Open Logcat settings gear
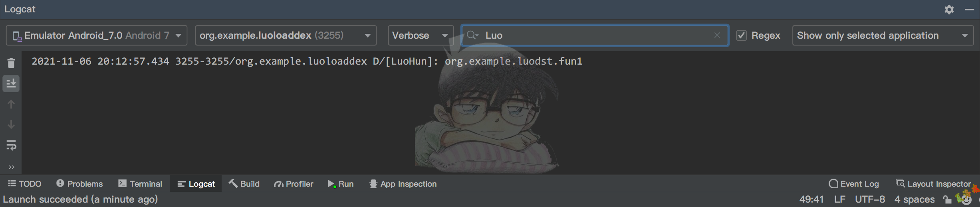 [x=949, y=9]
